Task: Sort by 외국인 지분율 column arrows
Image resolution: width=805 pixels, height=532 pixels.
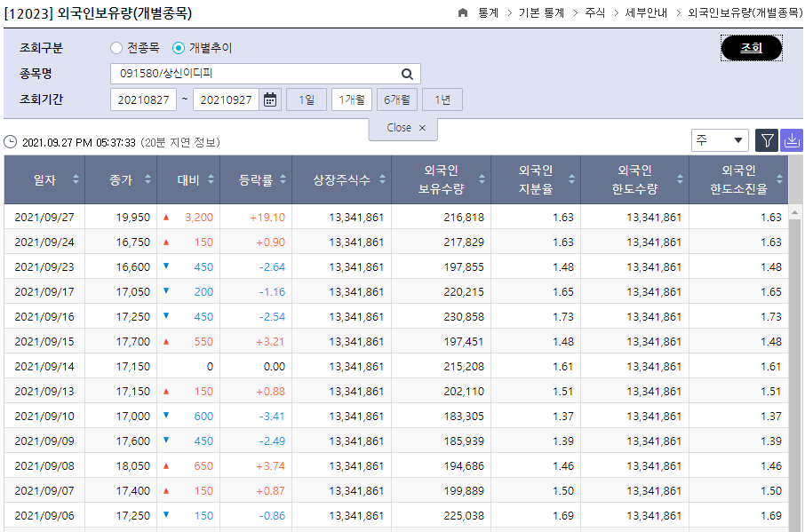Action: 572,179
